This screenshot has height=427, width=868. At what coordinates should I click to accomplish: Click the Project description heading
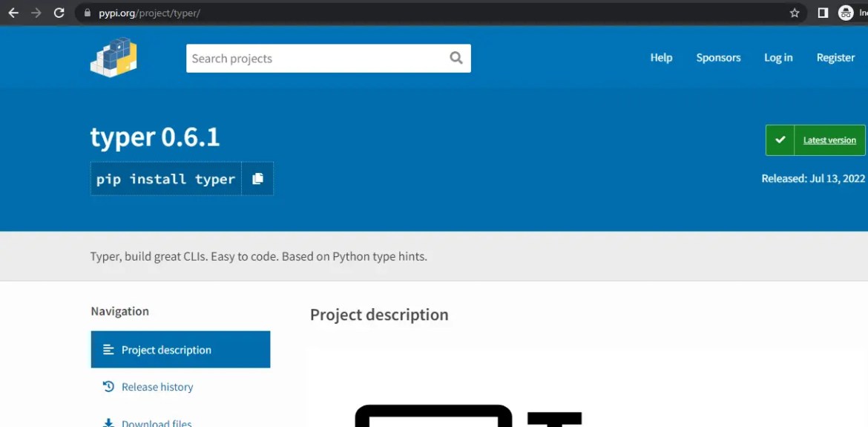coord(379,315)
